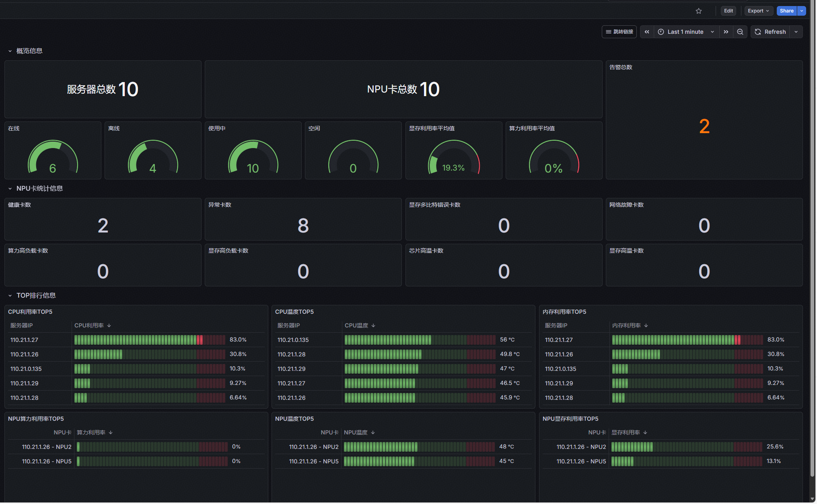Open the Export menu
The width and height of the screenshot is (817, 504).
click(x=759, y=11)
